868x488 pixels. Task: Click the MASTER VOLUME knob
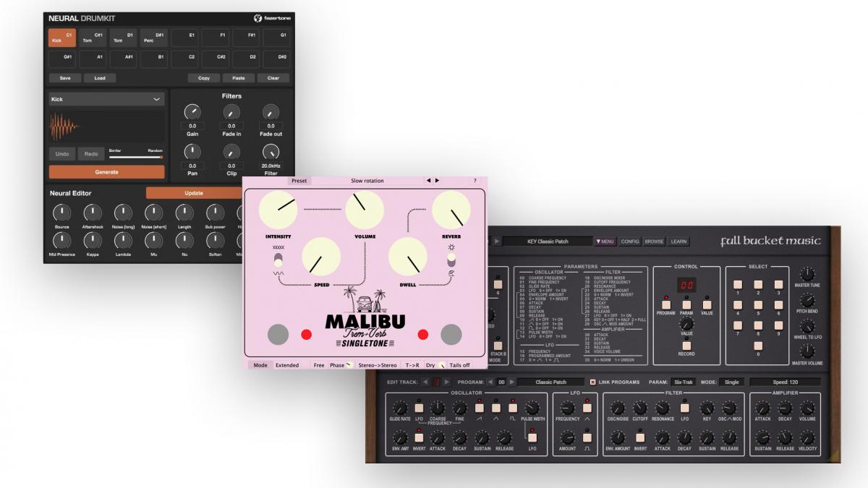(x=807, y=352)
